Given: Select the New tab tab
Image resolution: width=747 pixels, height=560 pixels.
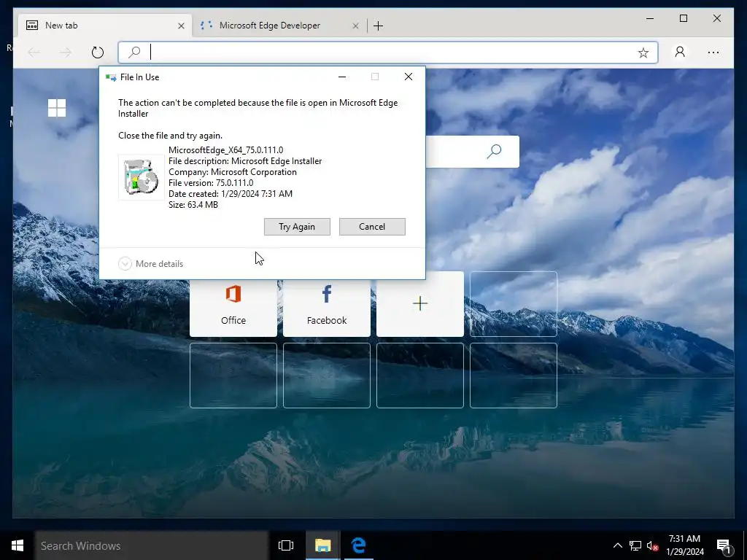Looking at the screenshot, I should click(105, 26).
